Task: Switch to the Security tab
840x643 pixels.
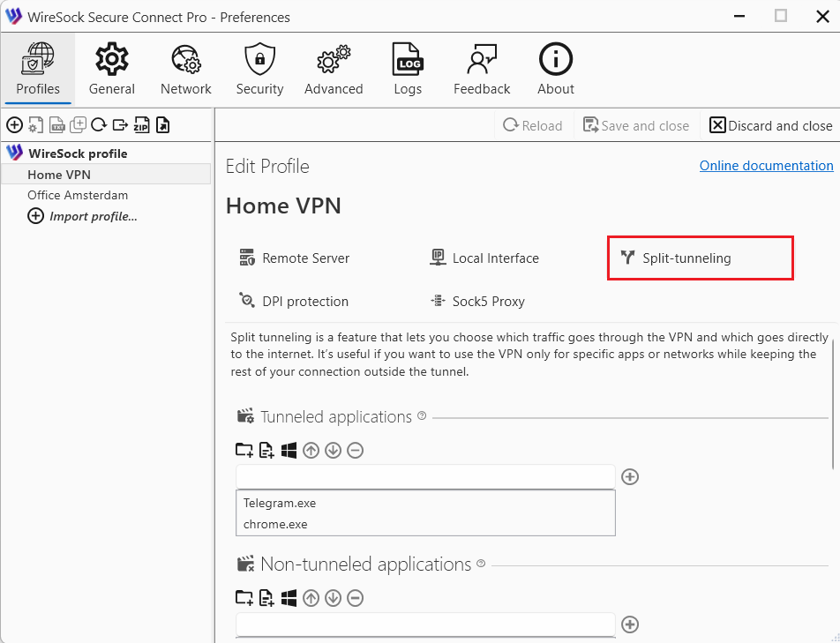Action: coord(259,68)
